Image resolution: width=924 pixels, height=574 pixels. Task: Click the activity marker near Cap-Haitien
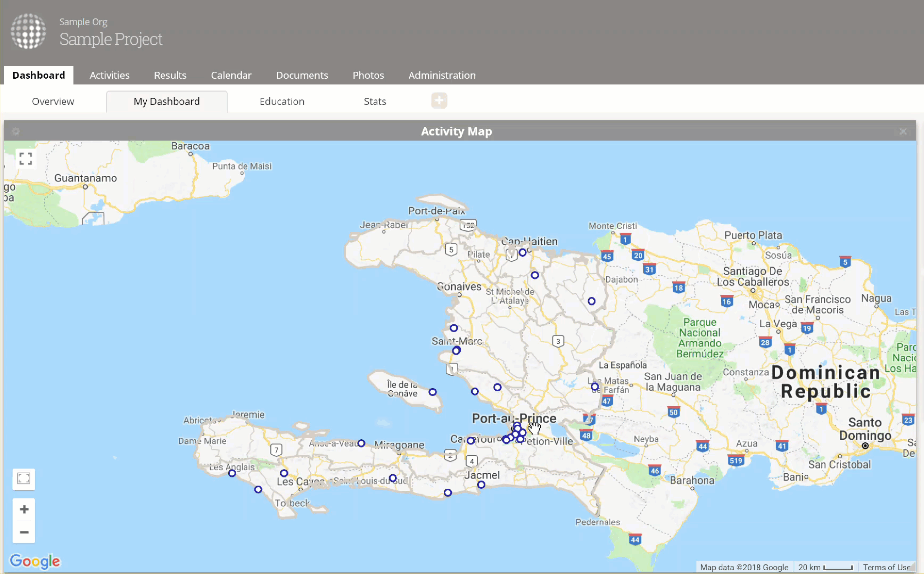coord(523,252)
